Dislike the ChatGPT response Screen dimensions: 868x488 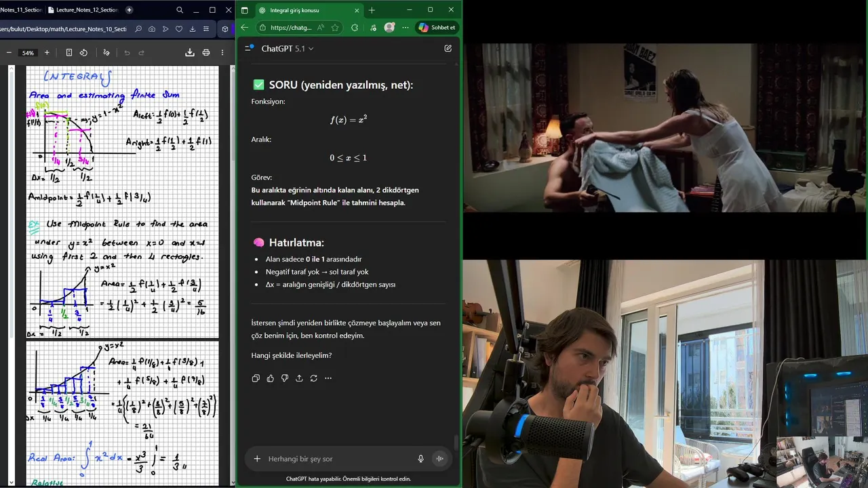pos(285,378)
